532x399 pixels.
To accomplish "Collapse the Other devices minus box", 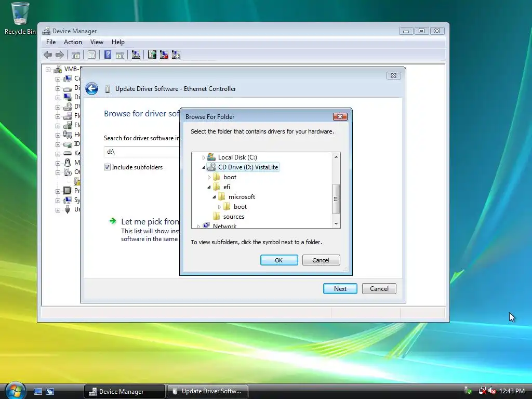I will [58, 172].
